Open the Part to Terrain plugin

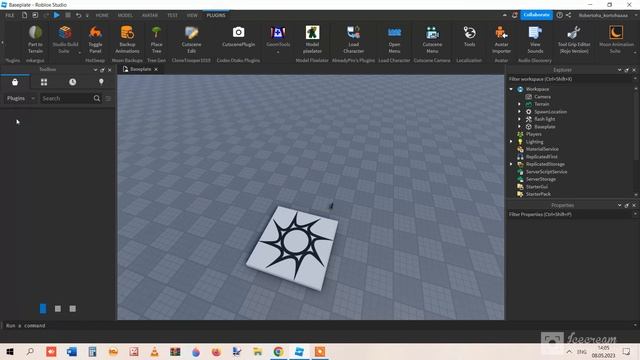[35, 39]
